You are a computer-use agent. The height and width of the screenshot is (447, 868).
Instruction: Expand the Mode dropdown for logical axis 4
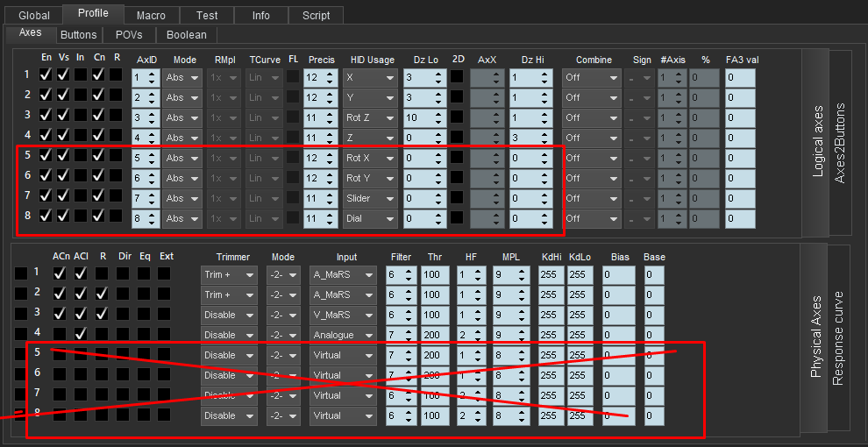(x=181, y=138)
